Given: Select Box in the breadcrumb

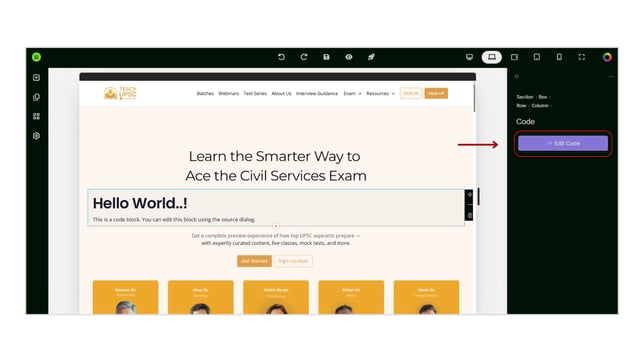Looking at the screenshot, I should (x=543, y=97).
